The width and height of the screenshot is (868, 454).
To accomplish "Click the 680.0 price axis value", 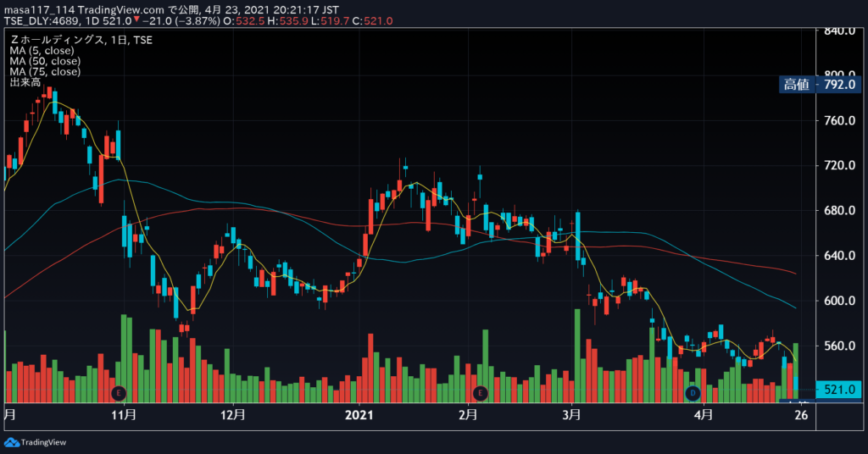I will click(x=839, y=211).
